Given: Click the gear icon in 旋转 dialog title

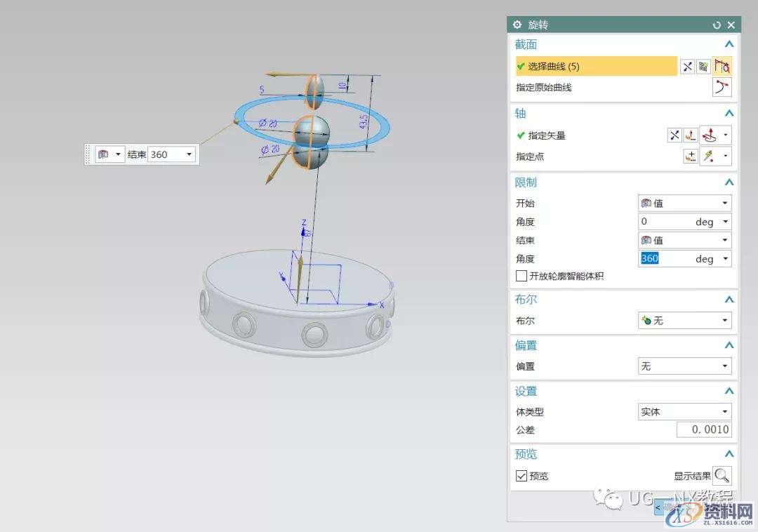Looking at the screenshot, I should coord(517,25).
